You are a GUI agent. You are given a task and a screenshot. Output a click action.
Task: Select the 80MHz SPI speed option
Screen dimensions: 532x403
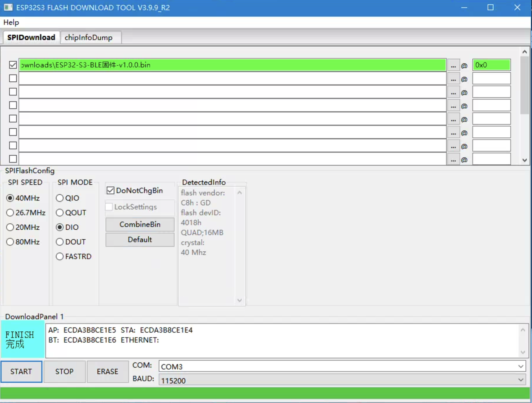(x=10, y=242)
